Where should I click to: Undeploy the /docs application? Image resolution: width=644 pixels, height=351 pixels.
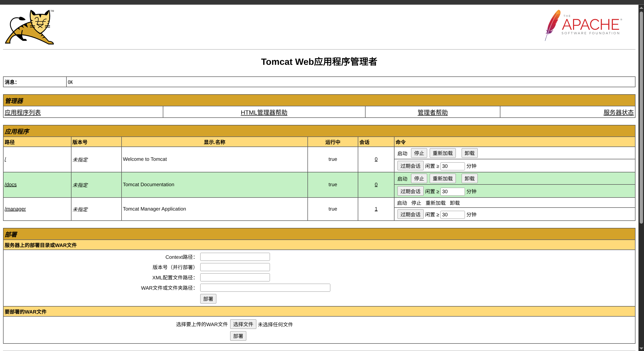pyautogui.click(x=469, y=178)
